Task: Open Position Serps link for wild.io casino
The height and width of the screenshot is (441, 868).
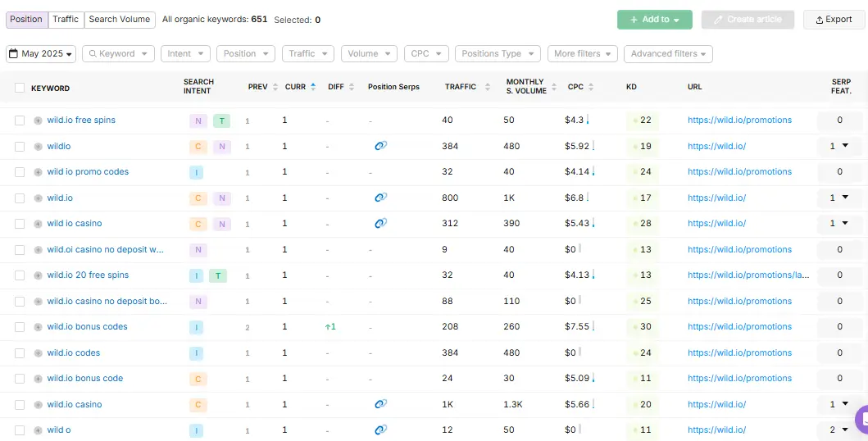Action: (x=380, y=404)
